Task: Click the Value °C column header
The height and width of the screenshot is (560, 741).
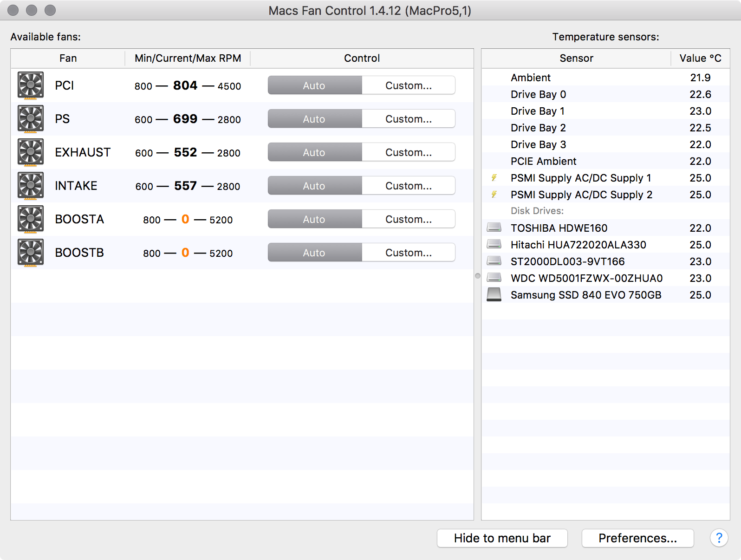Action: pyautogui.click(x=701, y=59)
